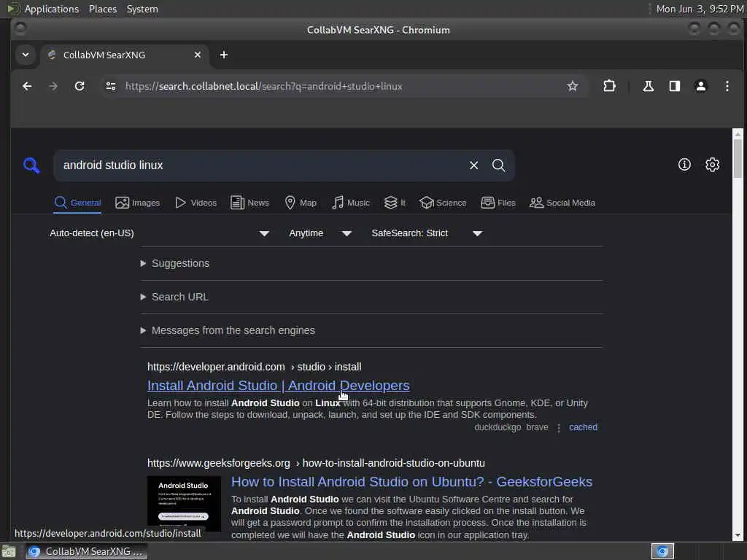The image size is (747, 560).
Task: Click the clock showing Mon Jun 3
Action: [700, 9]
